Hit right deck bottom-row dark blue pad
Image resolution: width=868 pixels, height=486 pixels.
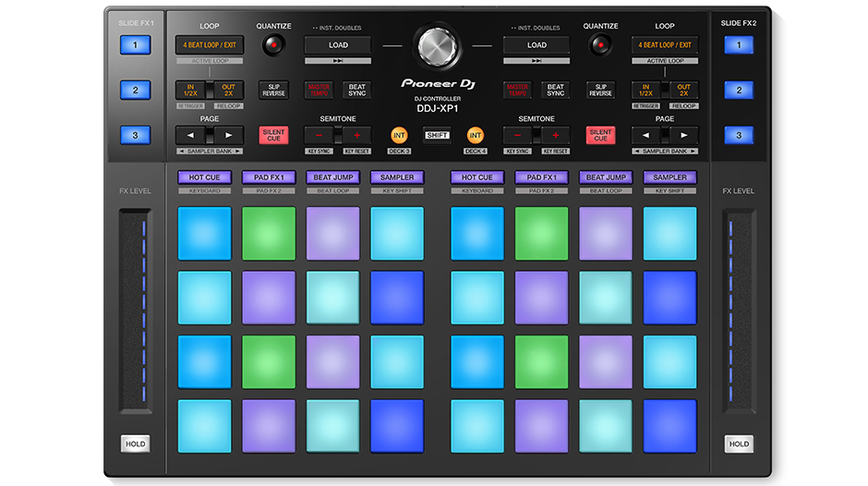(x=669, y=426)
